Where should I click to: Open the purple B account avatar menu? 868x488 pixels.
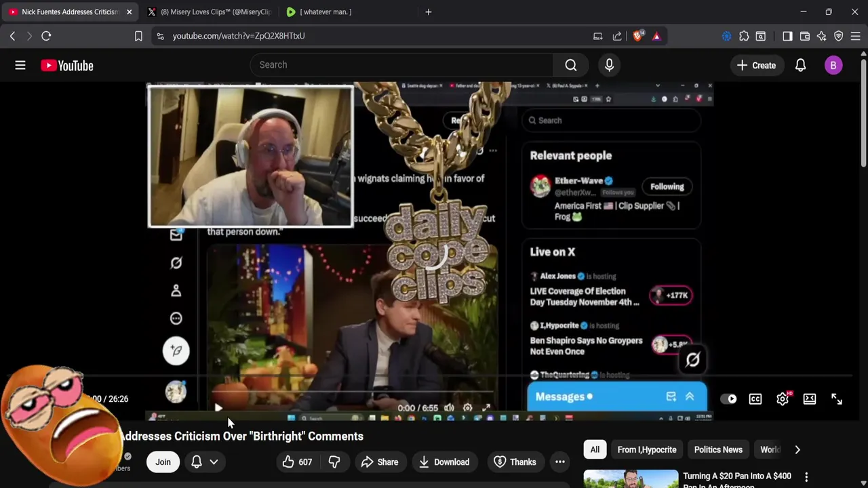pyautogui.click(x=833, y=65)
